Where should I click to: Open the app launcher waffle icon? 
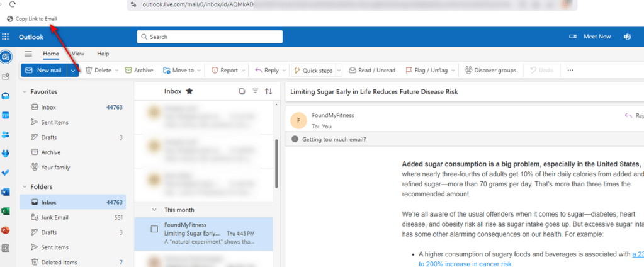6,37
